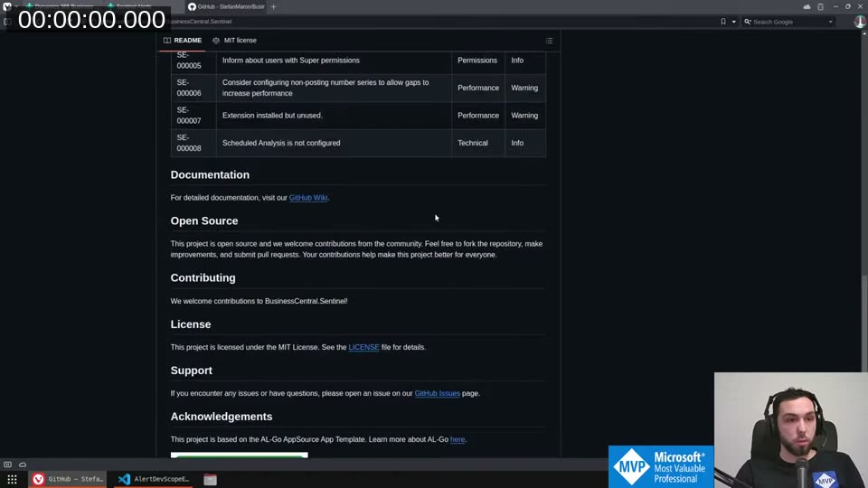The width and height of the screenshot is (868, 488).
Task: Select the README tab
Action: pyautogui.click(x=183, y=41)
